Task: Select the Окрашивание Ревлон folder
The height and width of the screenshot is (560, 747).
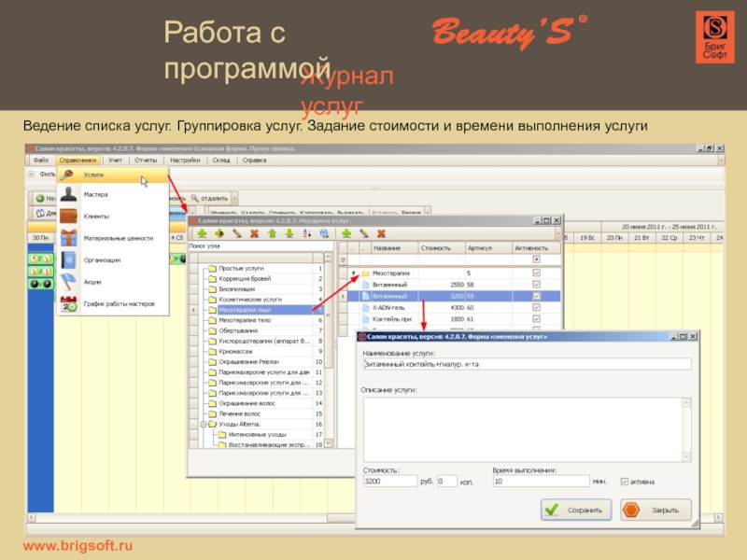Action: [248, 362]
